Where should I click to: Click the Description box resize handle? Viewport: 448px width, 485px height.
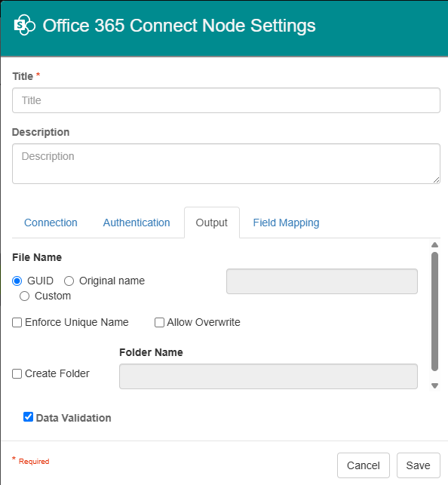point(436,180)
